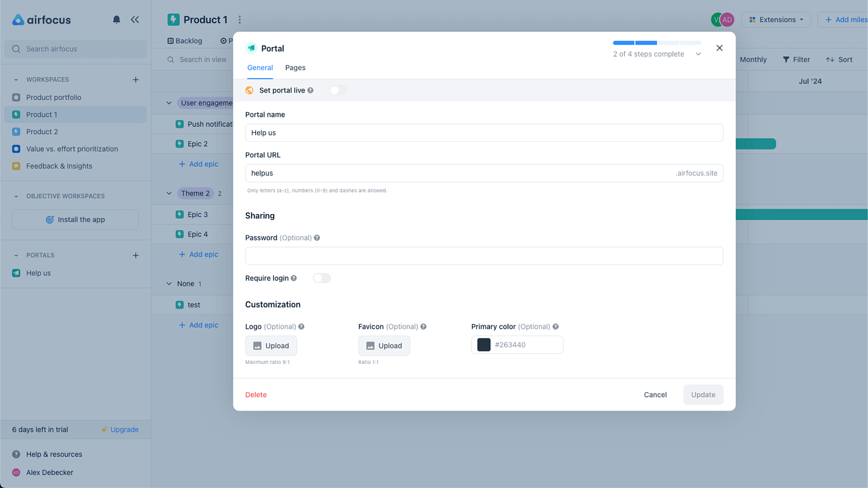
Task: Open the Product 1 three-dot menu
Action: coord(240,20)
